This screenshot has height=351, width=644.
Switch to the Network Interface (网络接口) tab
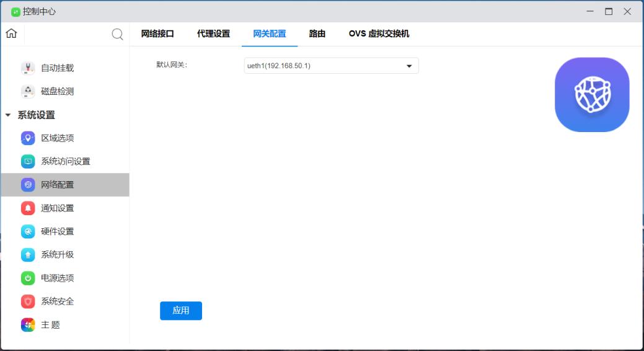click(157, 34)
